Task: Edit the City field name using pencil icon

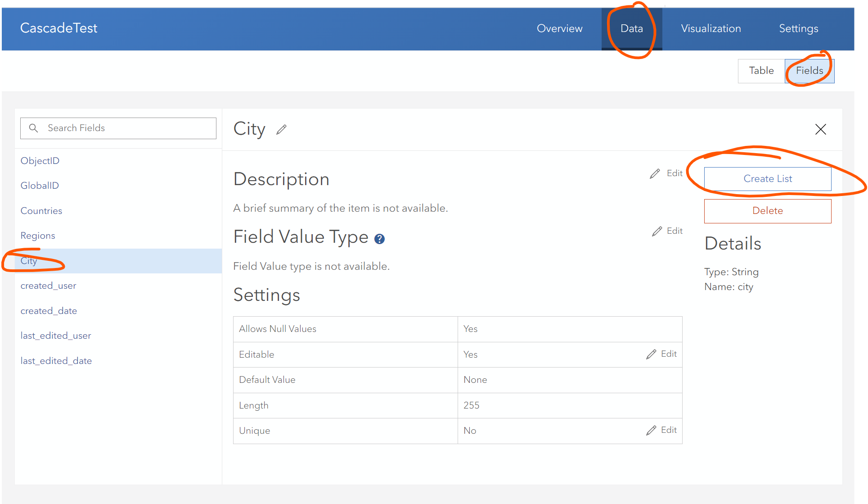Action: 281,130
